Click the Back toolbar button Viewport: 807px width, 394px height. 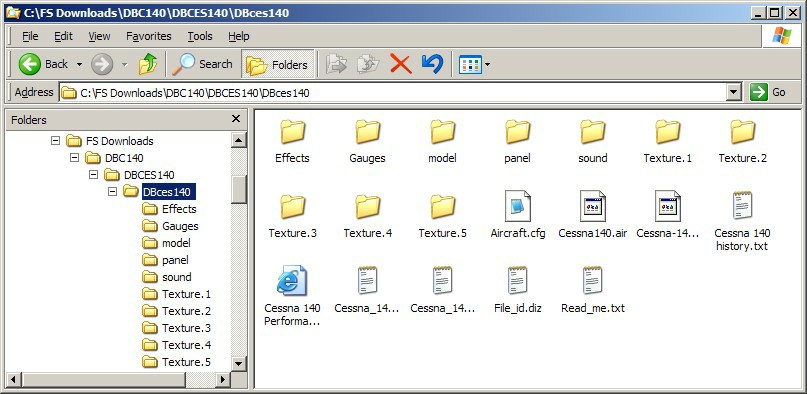[43, 64]
